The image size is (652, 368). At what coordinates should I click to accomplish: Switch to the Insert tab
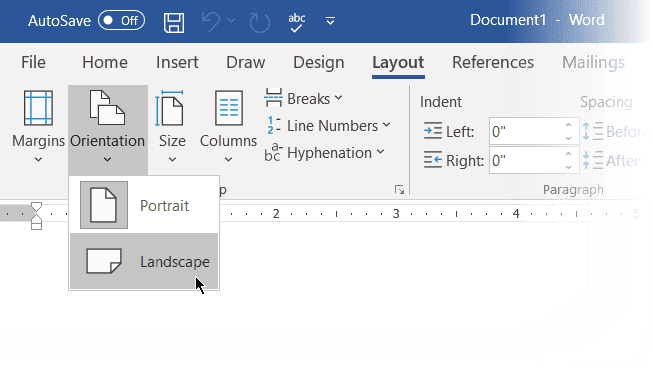tap(177, 62)
